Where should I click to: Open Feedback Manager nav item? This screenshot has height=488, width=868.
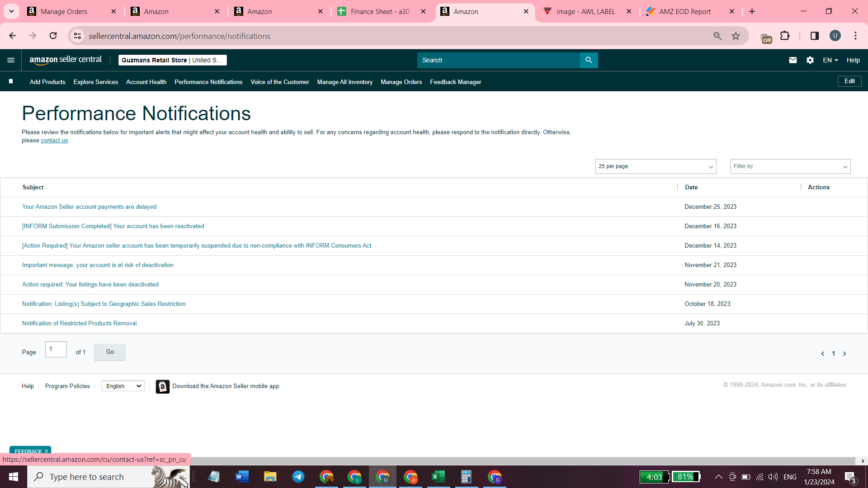tap(455, 82)
